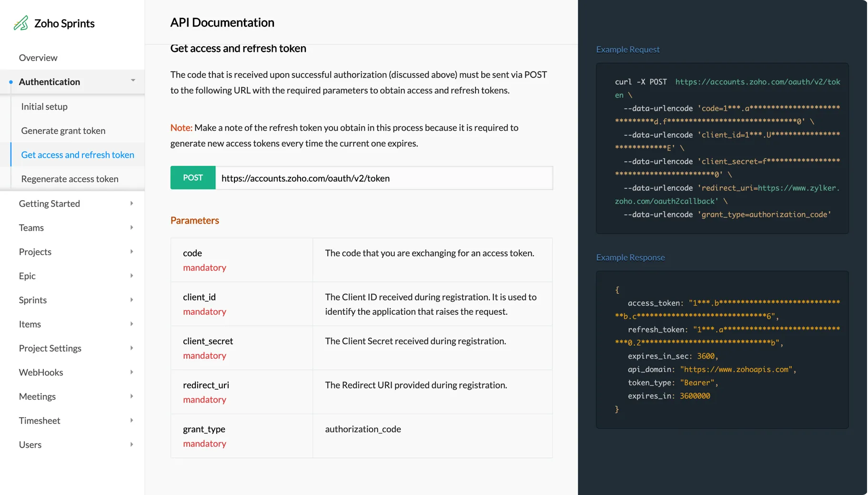Expand the Getting Started chevron
This screenshot has height=495, width=868.
tap(131, 204)
